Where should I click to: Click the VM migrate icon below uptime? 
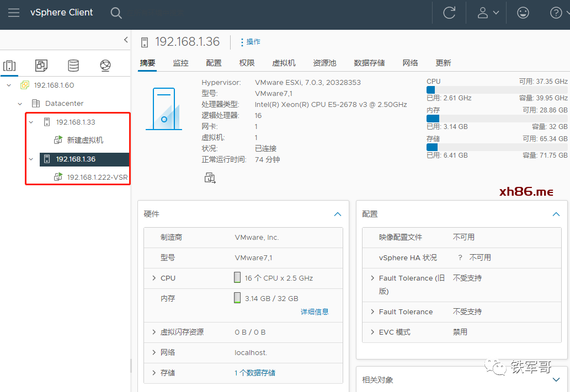210,178
